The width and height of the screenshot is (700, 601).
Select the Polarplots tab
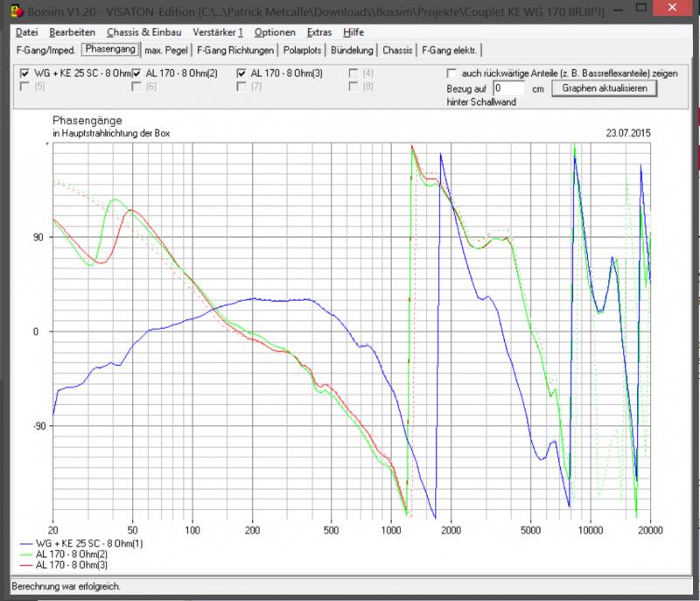[x=302, y=50]
